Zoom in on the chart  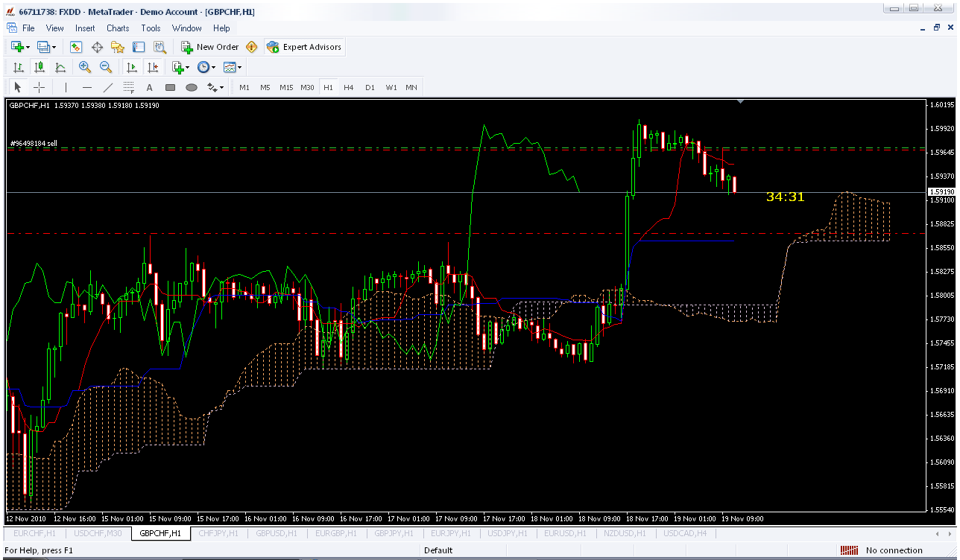click(85, 67)
